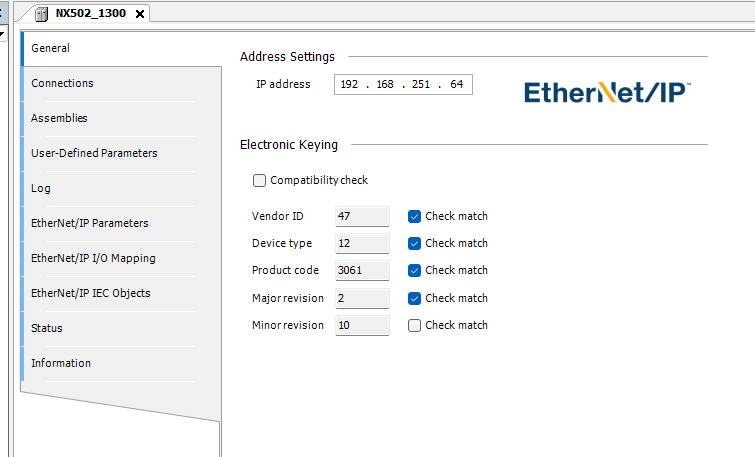Enable the Compatibility check checkbox
Screen dimensions: 755x457
click(x=259, y=181)
